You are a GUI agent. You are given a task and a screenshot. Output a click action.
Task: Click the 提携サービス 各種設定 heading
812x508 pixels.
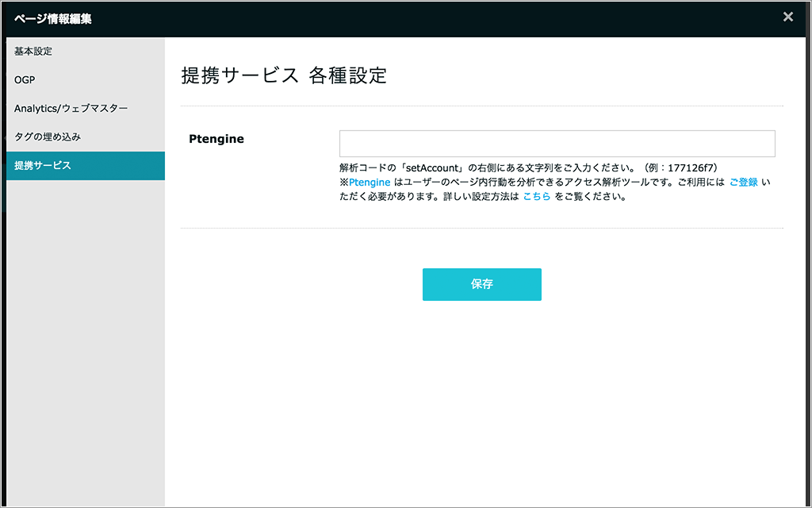[284, 75]
